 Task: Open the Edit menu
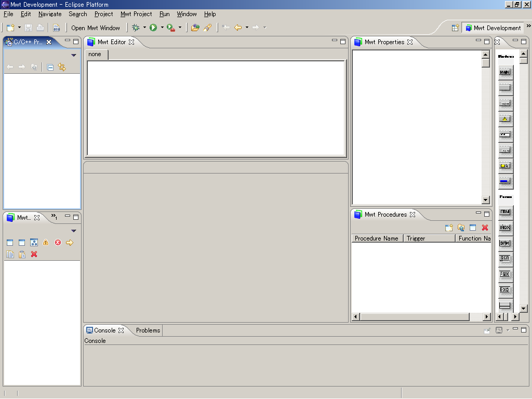[26, 14]
